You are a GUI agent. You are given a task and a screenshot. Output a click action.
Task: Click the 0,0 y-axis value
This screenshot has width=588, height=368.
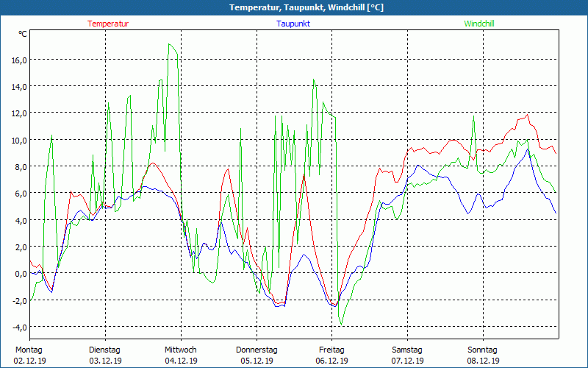coord(21,274)
